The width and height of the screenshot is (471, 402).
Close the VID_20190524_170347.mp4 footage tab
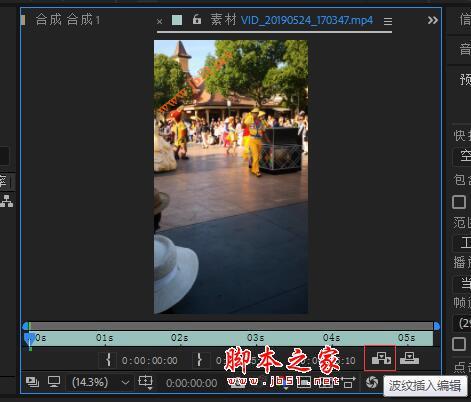pos(159,22)
